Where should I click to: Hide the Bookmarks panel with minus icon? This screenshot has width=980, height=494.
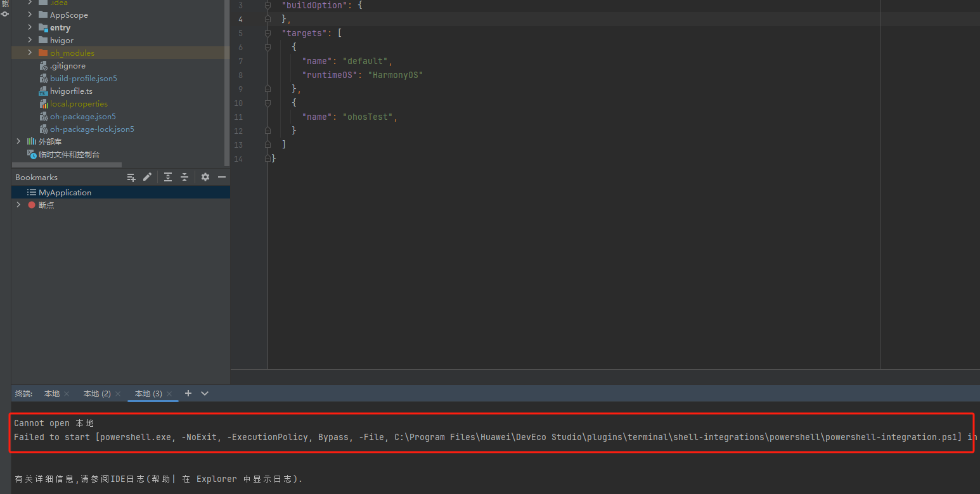click(x=222, y=177)
